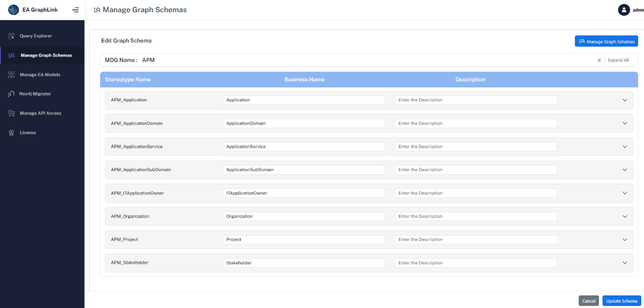The width and height of the screenshot is (644, 308).
Task: Expand the APM_ApplicationService row chevron
Action: click(625, 147)
